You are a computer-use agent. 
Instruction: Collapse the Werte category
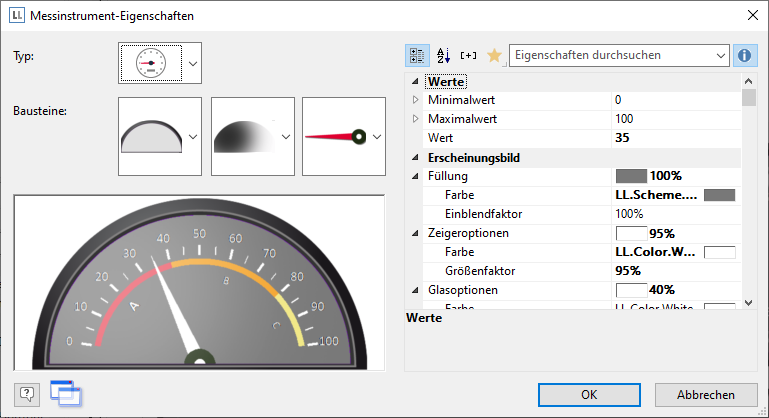[x=416, y=82]
